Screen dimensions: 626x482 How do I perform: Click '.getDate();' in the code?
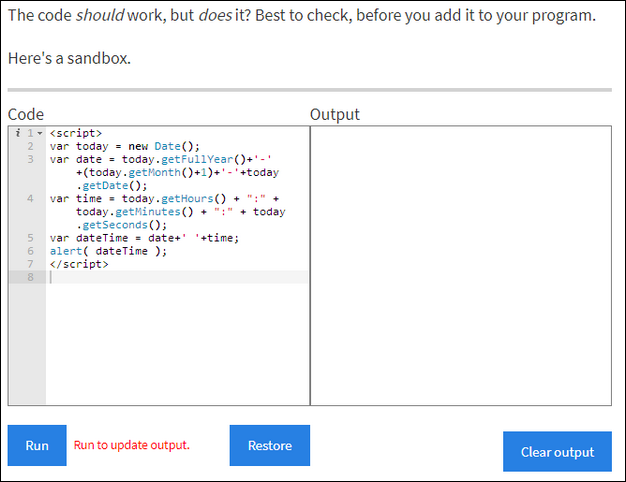pos(112,186)
